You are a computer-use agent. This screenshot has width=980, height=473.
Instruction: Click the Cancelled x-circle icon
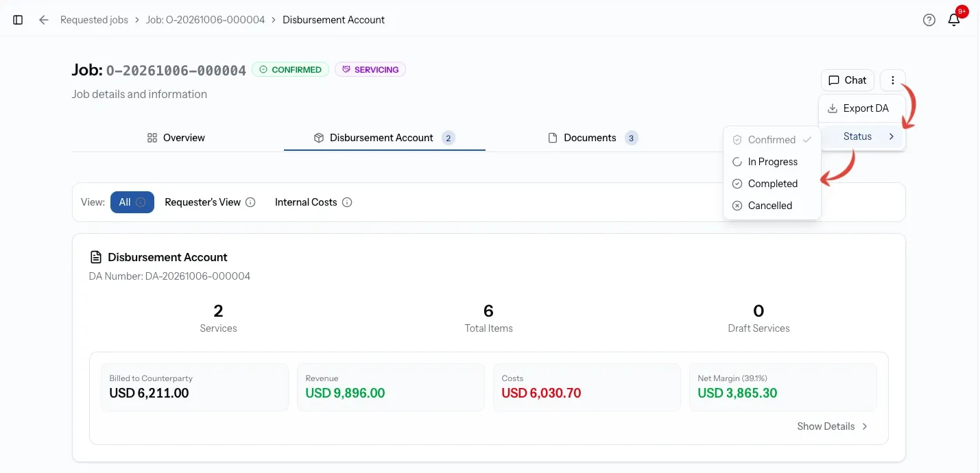(x=737, y=206)
